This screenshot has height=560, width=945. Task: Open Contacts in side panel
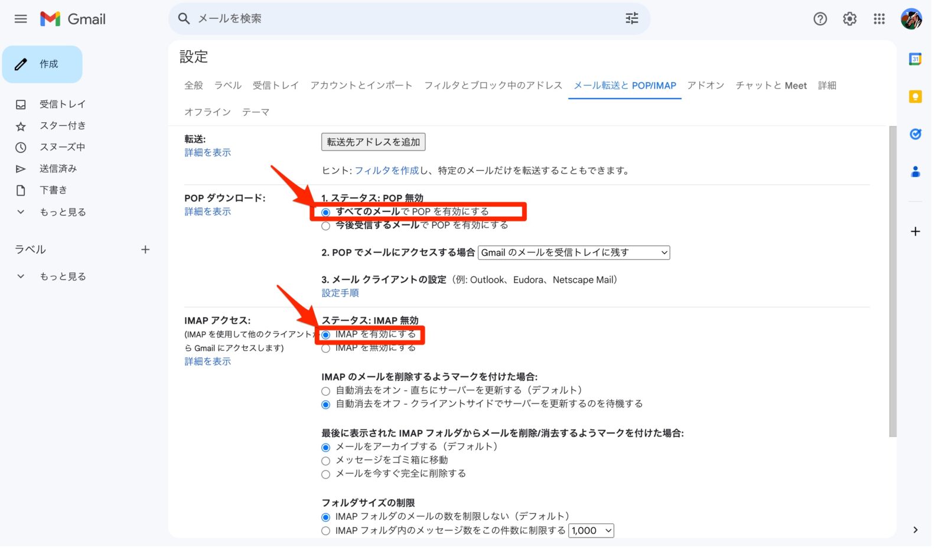[915, 172]
